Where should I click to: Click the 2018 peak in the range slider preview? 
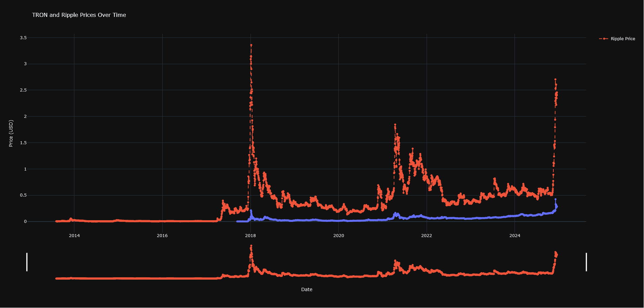coord(251,246)
